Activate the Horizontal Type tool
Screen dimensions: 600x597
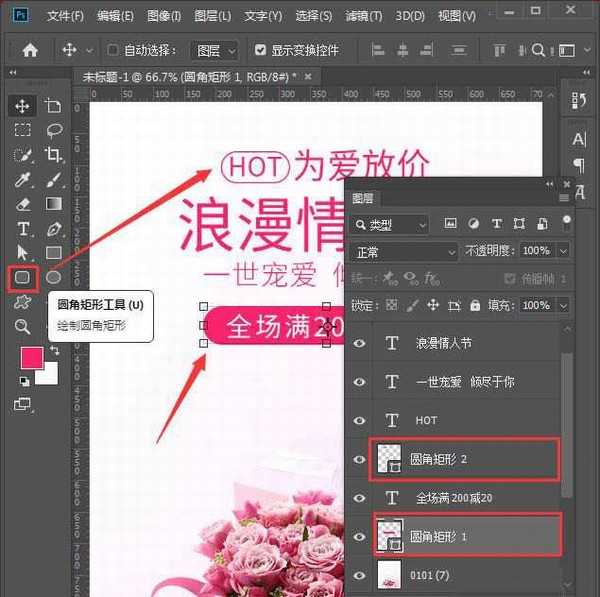click(x=22, y=228)
